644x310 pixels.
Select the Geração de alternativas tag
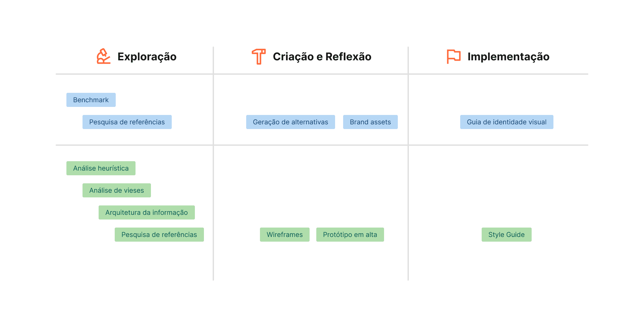coord(290,122)
